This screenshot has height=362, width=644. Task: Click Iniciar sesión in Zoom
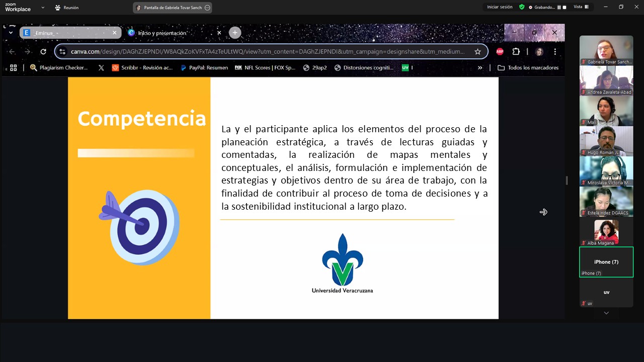point(500,7)
